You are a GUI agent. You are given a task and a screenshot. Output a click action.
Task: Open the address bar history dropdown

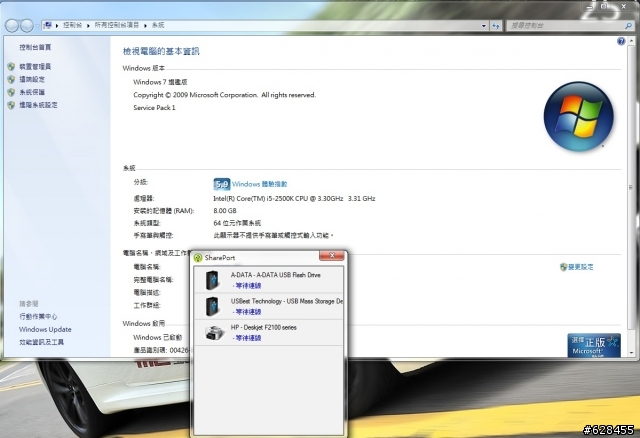(x=484, y=26)
